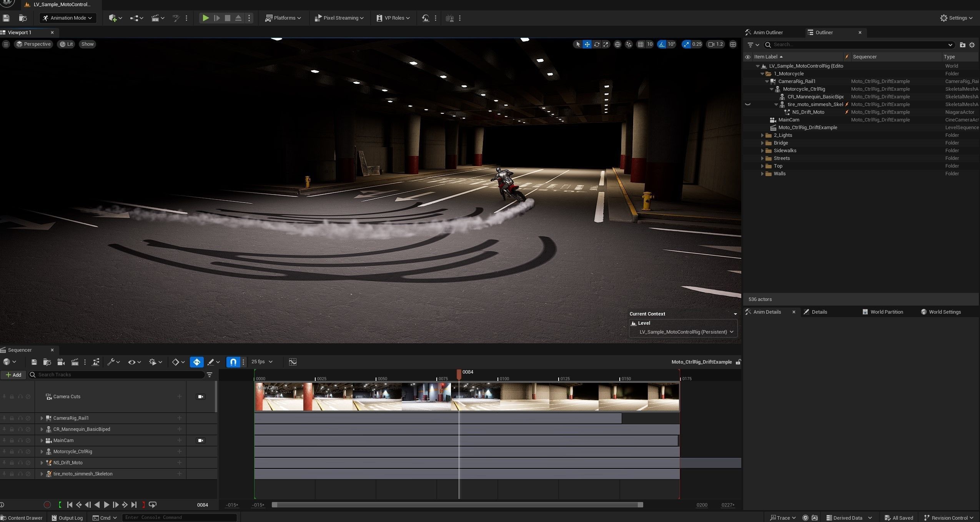The width and height of the screenshot is (980, 522).
Task: Toggle the Sequencer loop playback icon
Action: click(153, 505)
